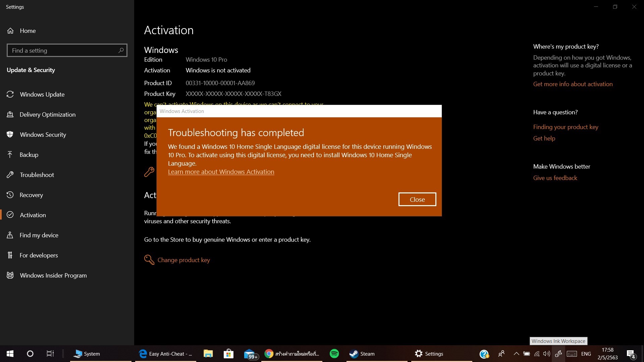Open Cortana from the taskbar

tap(30, 354)
